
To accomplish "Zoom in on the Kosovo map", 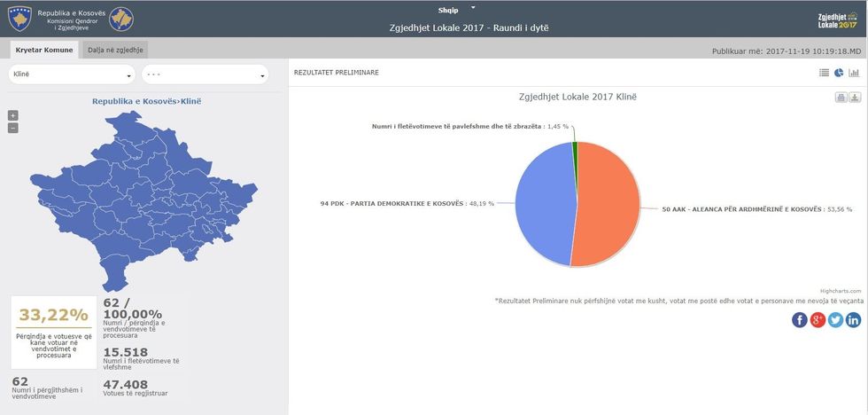I will pos(12,115).
